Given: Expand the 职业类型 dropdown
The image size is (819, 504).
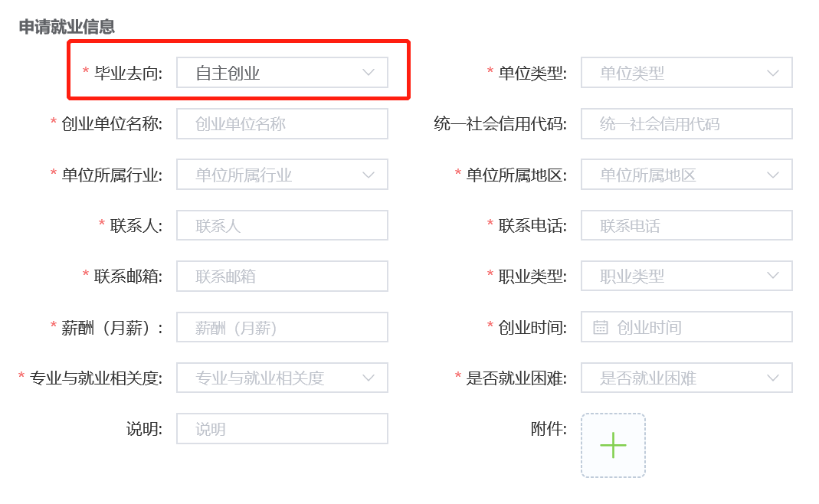Looking at the screenshot, I should (x=686, y=276).
